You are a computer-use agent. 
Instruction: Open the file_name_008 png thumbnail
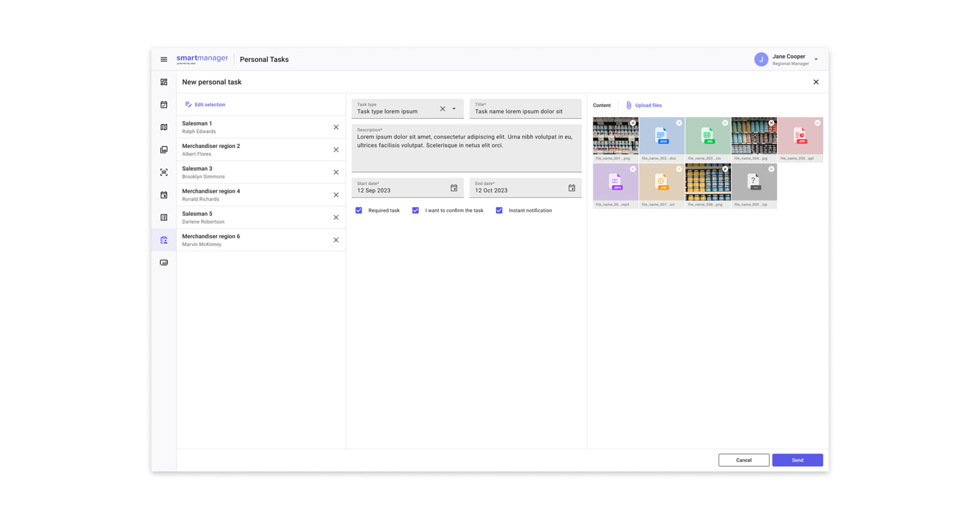(x=708, y=182)
